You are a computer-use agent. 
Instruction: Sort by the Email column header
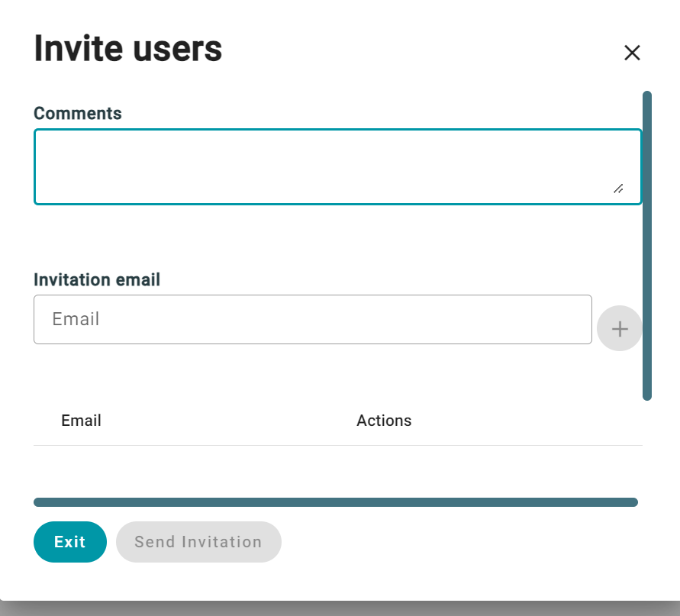81,421
